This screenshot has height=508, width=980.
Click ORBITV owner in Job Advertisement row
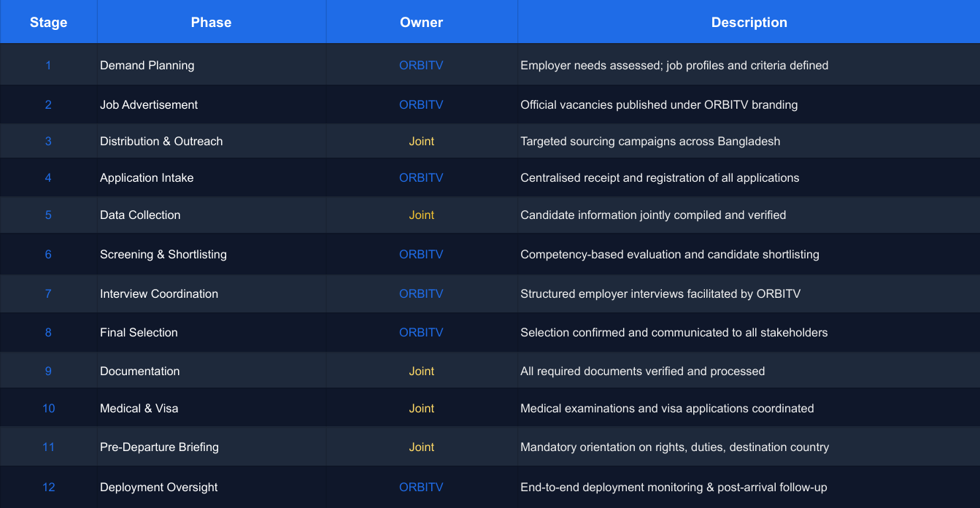421,104
